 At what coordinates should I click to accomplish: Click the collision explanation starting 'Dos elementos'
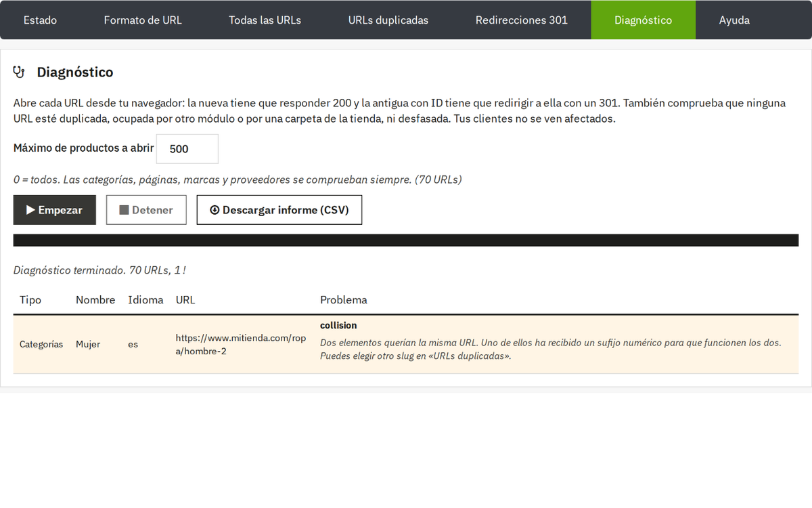point(551,350)
